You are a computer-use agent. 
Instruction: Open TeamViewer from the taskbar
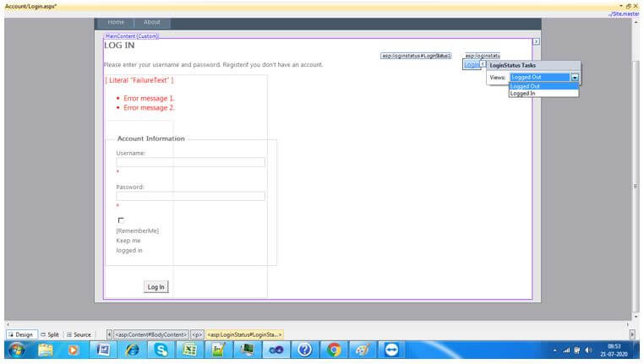pos(391,350)
